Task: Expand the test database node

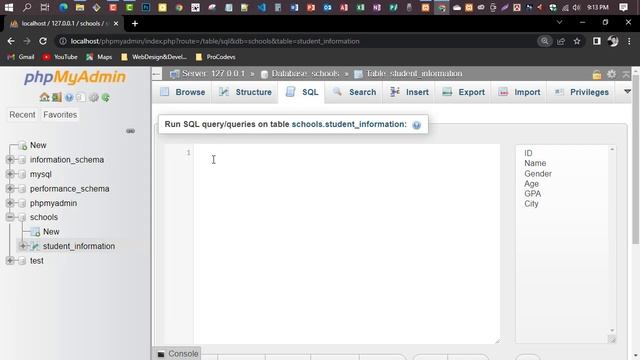Action: 10,260
